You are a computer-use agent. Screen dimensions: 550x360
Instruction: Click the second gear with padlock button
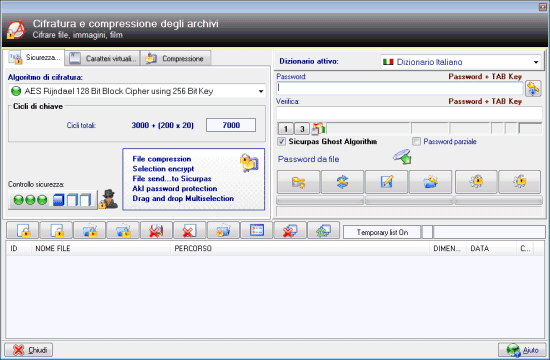520,182
